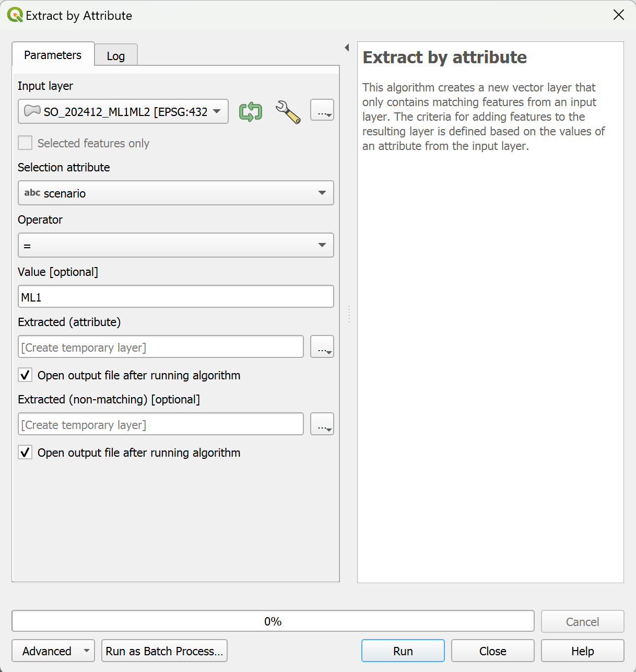Open the Operator dropdown list

pyautogui.click(x=175, y=246)
